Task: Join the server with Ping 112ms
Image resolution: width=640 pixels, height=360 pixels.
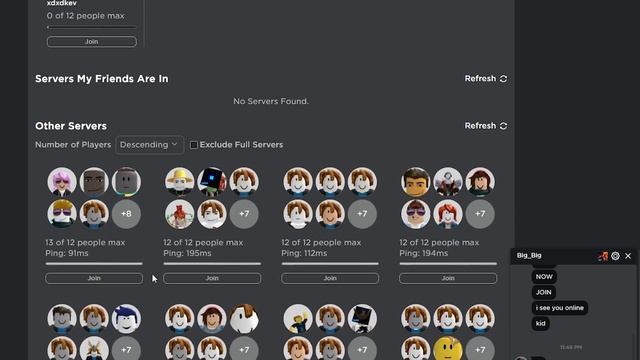Action: (330, 278)
